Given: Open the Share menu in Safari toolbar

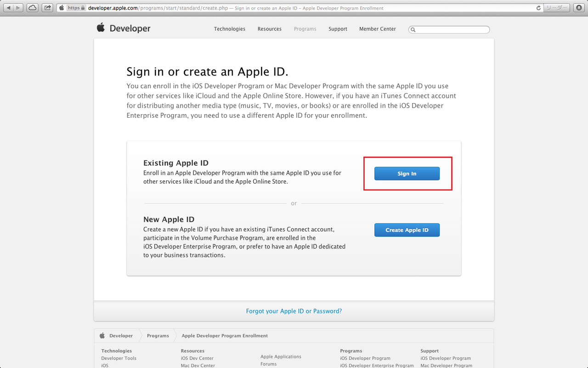Looking at the screenshot, I should click(47, 8).
